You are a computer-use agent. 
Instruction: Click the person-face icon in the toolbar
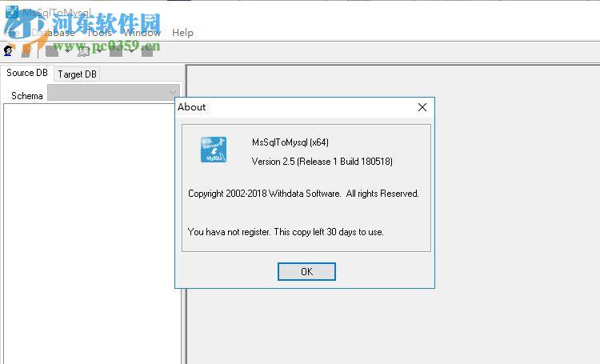[8, 51]
